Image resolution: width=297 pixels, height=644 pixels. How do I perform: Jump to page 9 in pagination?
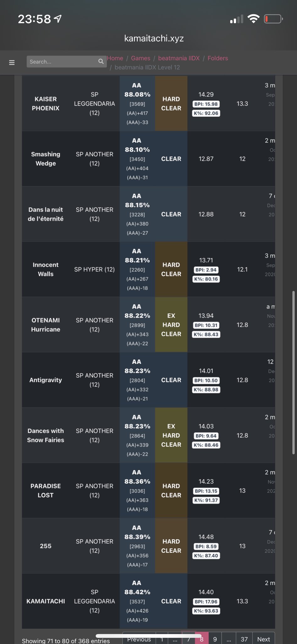[215, 639]
